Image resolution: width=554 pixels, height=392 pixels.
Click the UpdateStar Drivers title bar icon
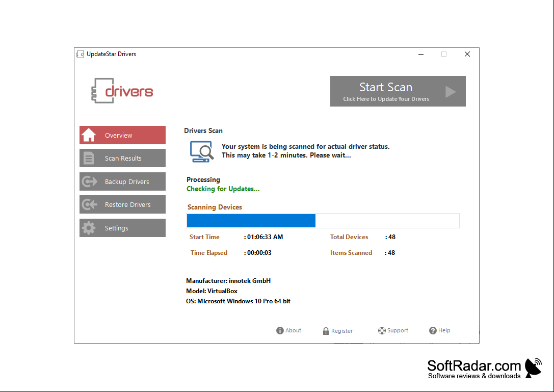coord(80,54)
